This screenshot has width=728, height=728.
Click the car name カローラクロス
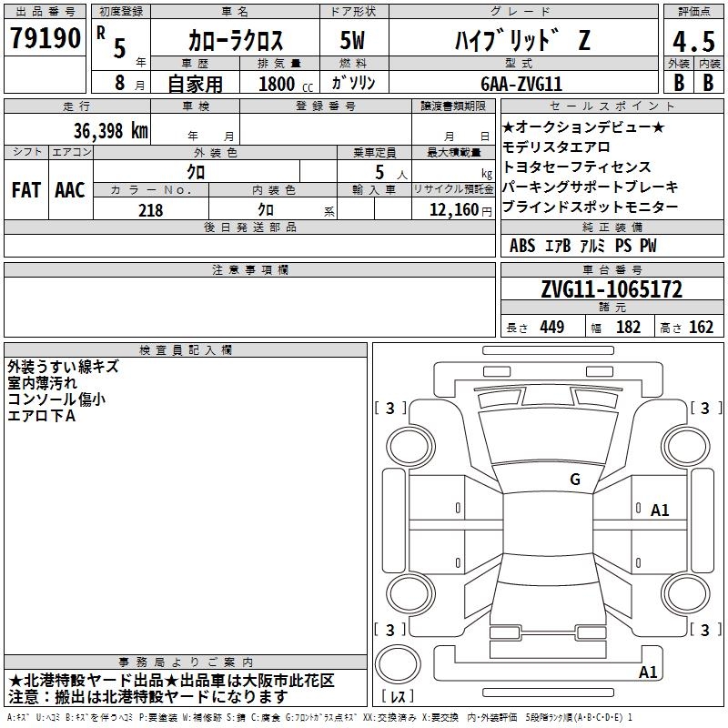[x=235, y=41]
